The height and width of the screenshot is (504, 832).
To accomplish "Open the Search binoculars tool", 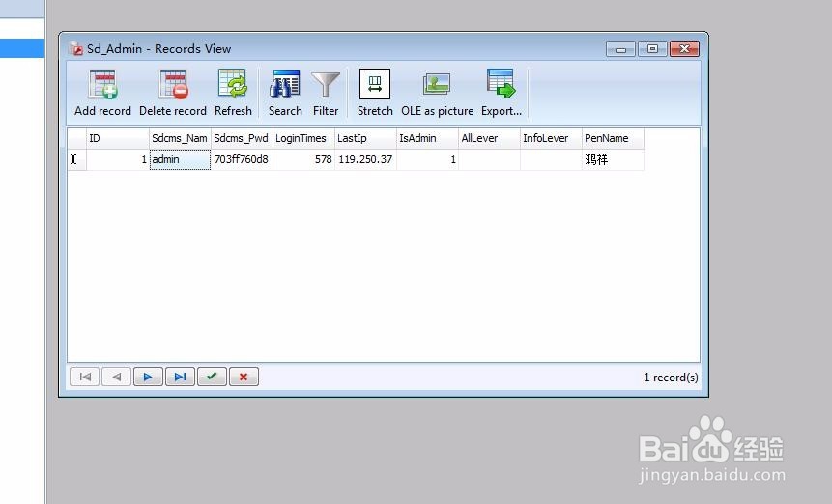I will tap(285, 94).
